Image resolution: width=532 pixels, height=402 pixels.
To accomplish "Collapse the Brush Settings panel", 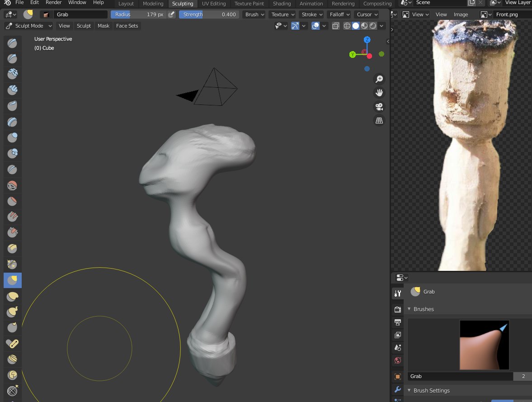I will [409, 390].
